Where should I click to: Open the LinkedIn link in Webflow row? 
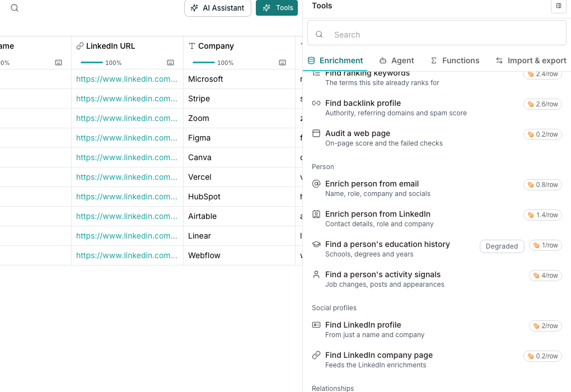tap(127, 255)
